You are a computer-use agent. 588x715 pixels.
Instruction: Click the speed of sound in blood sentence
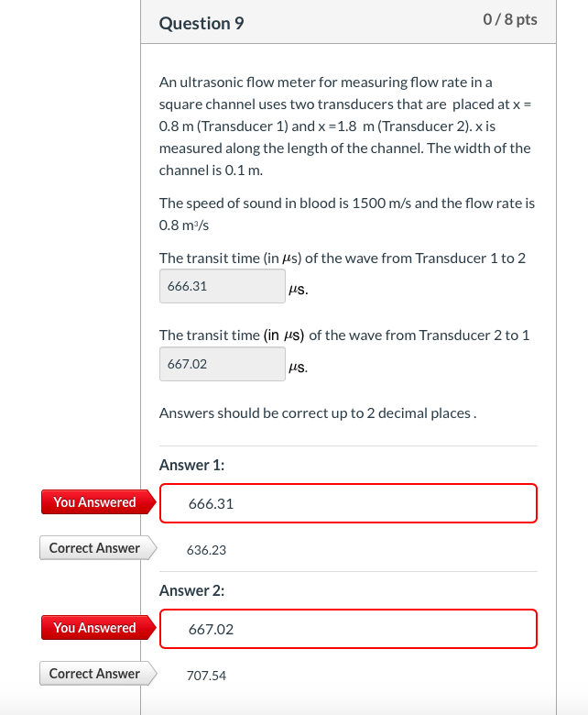347,214
